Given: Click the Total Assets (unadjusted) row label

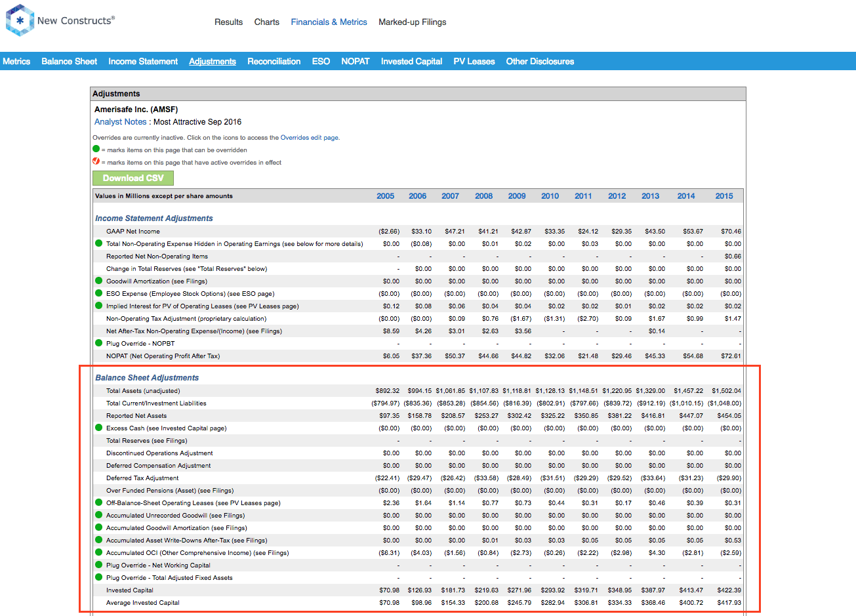Looking at the screenshot, I should click(x=143, y=391).
